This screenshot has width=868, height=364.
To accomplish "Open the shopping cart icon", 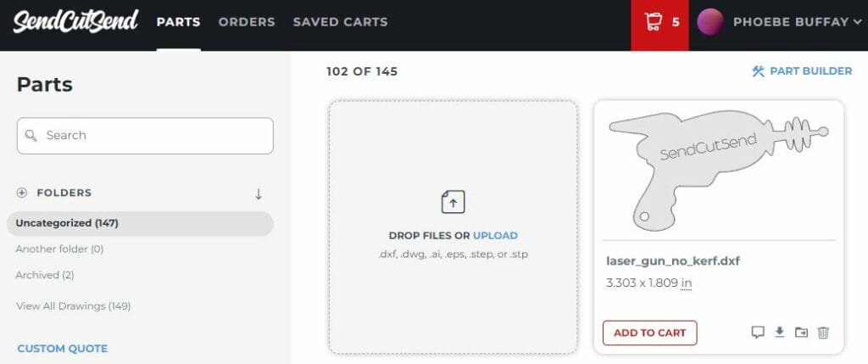I will pos(654,22).
